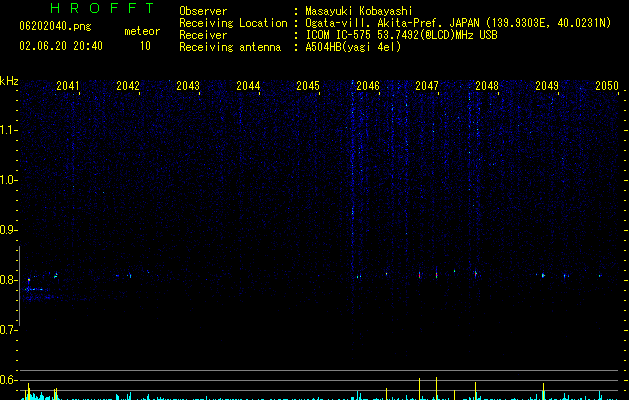This screenshot has width=629, height=400.
Task: Click the 2049 time marker
Action: (x=547, y=86)
